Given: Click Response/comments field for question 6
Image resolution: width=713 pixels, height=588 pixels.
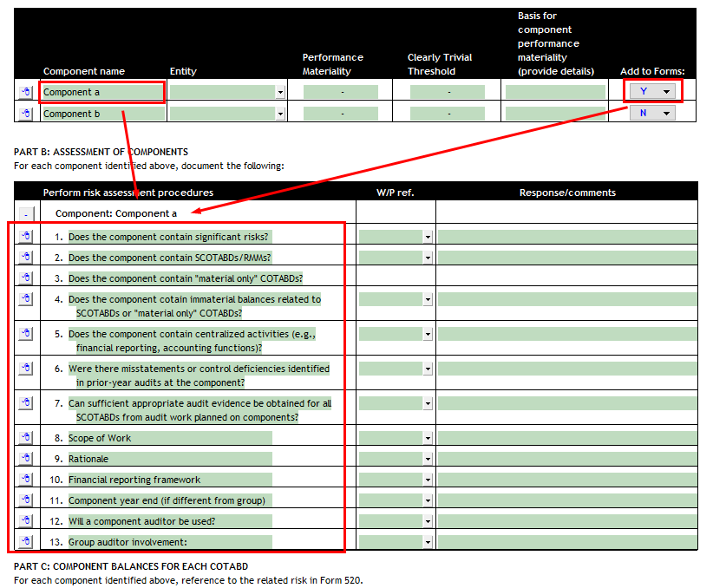Looking at the screenshot, I should pos(567,369).
